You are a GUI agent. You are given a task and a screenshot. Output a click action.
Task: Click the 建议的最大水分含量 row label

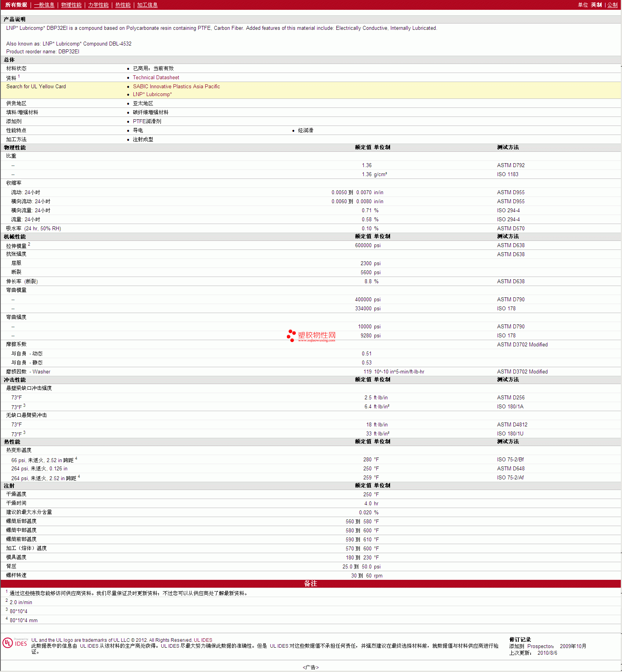pos(29,512)
